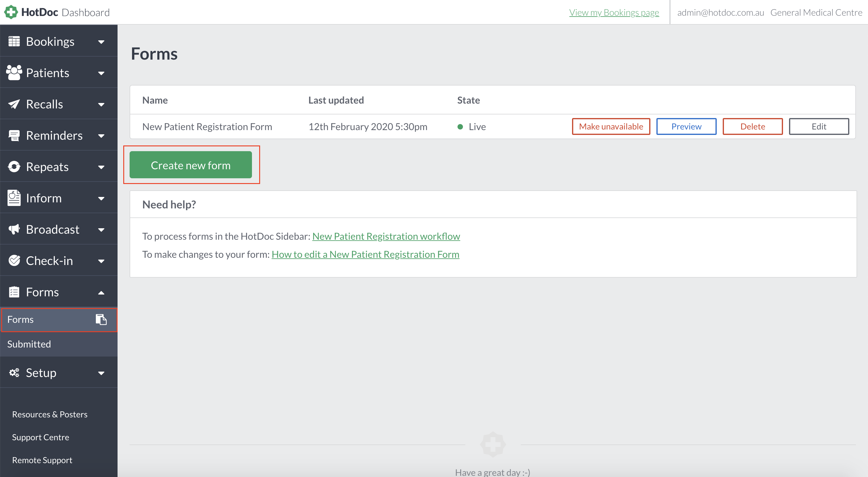The height and width of the screenshot is (477, 868).
Task: Open the Recalls sidebar section
Action: 59,104
